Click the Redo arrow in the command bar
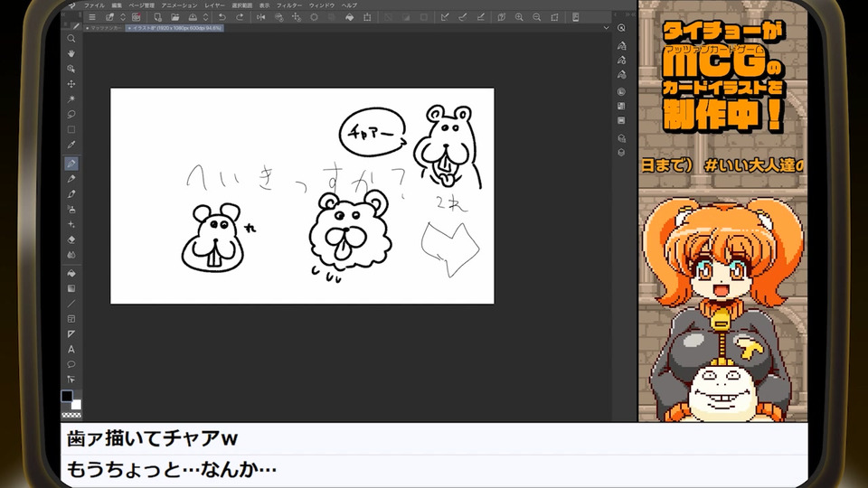This screenshot has height=488, width=868. (240, 16)
